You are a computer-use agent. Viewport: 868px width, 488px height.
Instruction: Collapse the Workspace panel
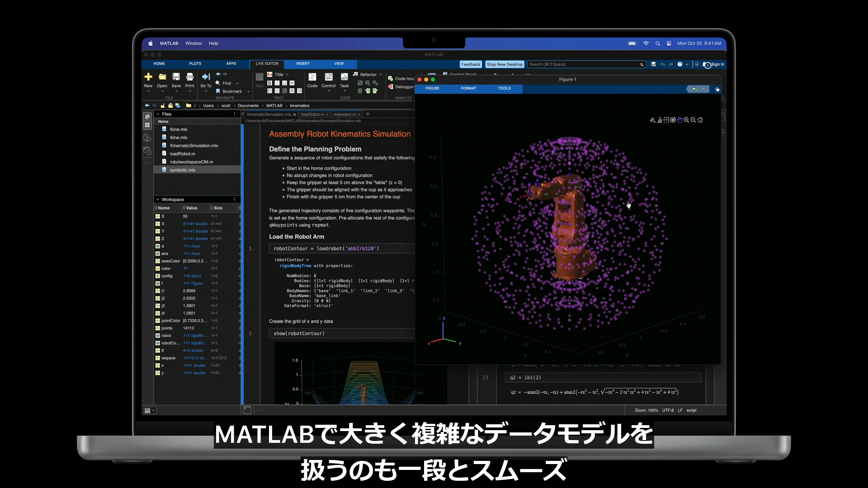pyautogui.click(x=158, y=199)
